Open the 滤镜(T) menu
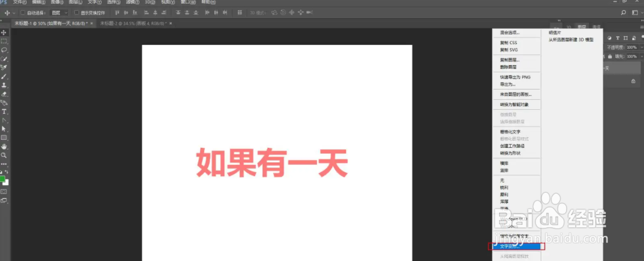644x261 pixels. click(x=133, y=2)
